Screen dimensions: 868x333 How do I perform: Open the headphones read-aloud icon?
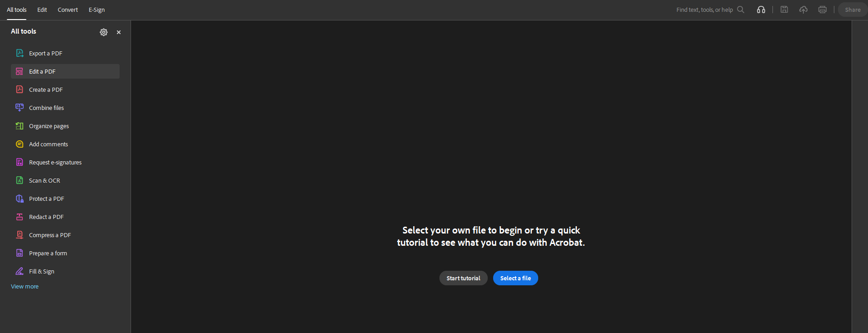761,10
